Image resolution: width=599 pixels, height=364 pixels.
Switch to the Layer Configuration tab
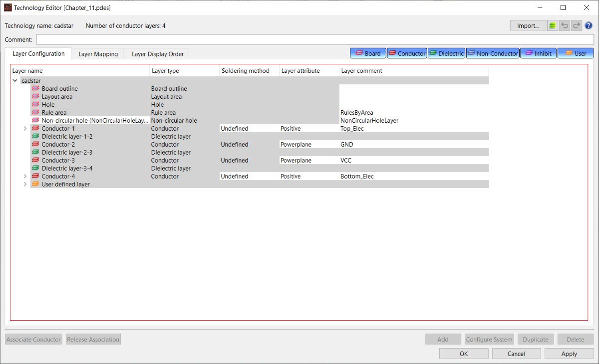[x=38, y=54]
